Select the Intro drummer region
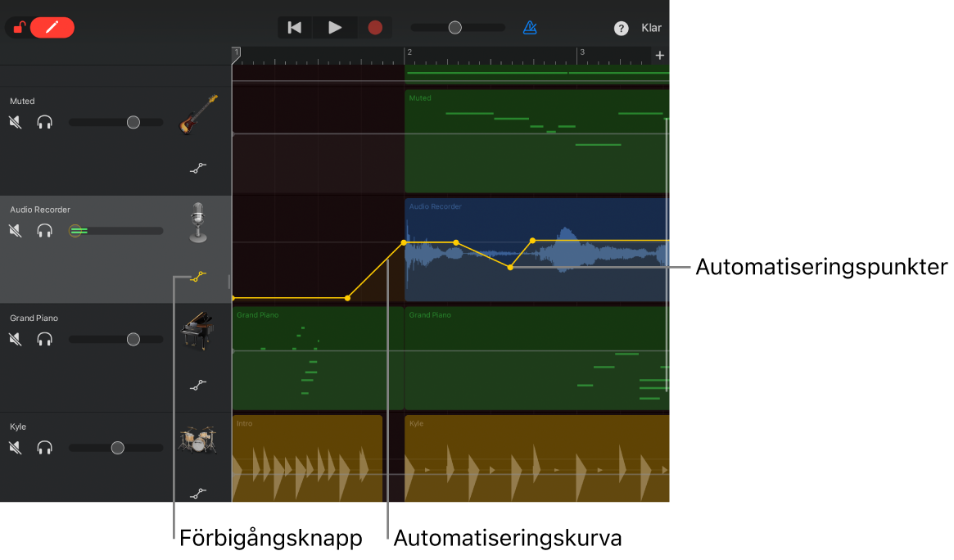This screenshot has width=954, height=560. (307, 458)
